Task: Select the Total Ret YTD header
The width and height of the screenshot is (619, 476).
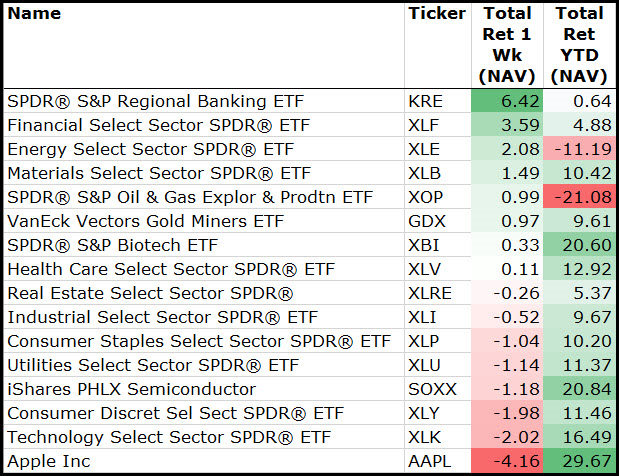Action: pyautogui.click(x=579, y=44)
